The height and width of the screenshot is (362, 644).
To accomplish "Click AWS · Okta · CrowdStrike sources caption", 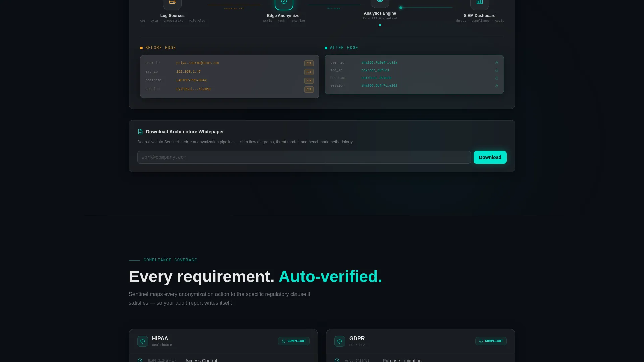I will [172, 21].
